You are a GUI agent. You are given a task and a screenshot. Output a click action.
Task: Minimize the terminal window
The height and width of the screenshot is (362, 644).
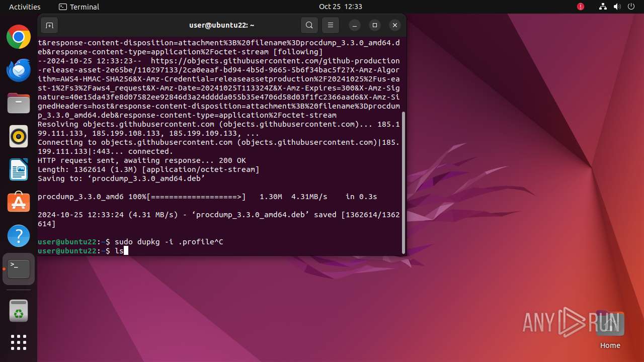[x=355, y=25]
